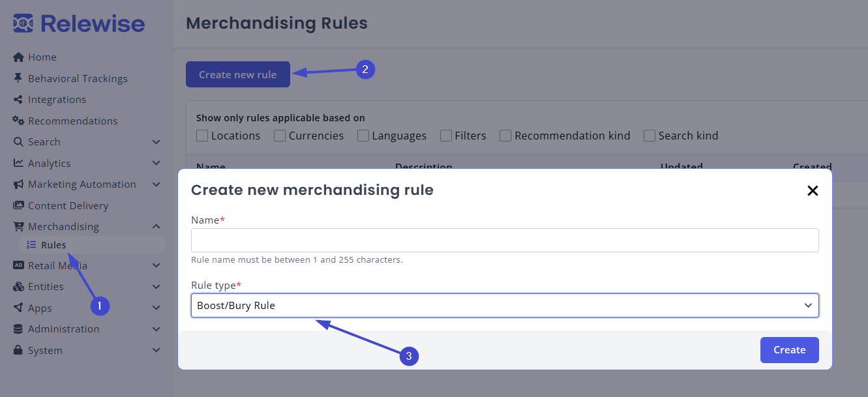Screen dimensions: 868x397
Task: Enable the Locations filter checkbox
Action: [202, 136]
